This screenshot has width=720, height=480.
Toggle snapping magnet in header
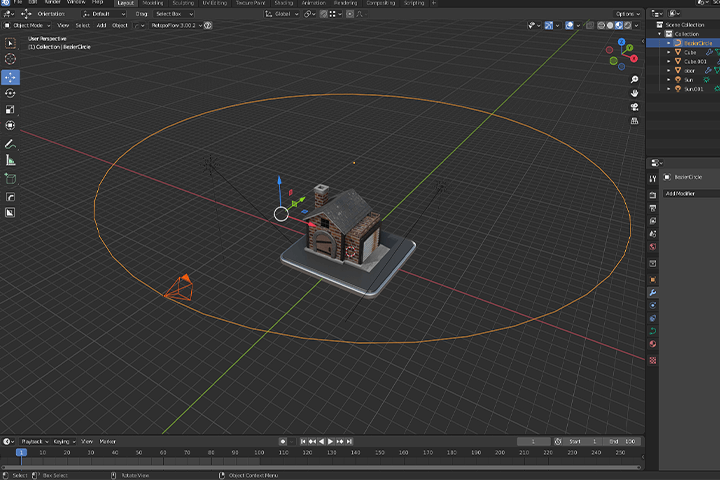(x=323, y=14)
